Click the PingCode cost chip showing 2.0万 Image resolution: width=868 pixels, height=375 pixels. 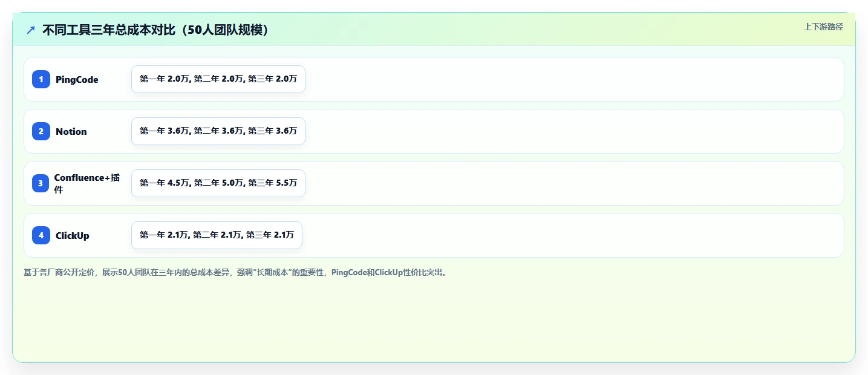click(x=218, y=79)
